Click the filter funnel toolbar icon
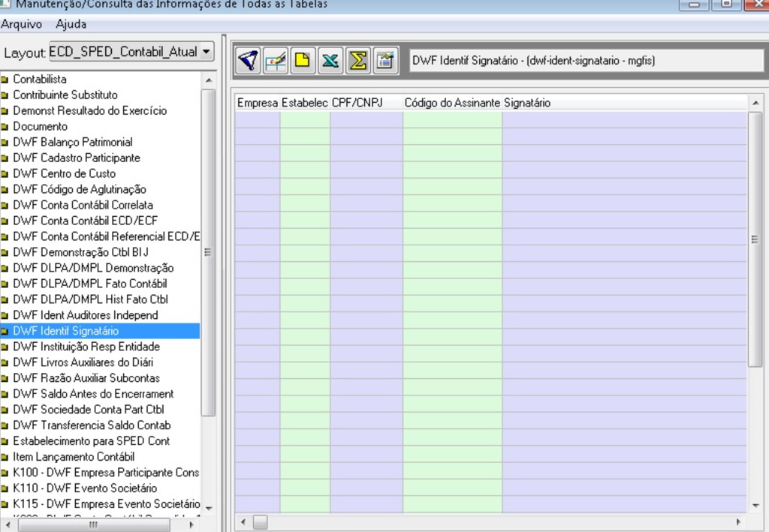This screenshot has height=532, width=769. [248, 61]
